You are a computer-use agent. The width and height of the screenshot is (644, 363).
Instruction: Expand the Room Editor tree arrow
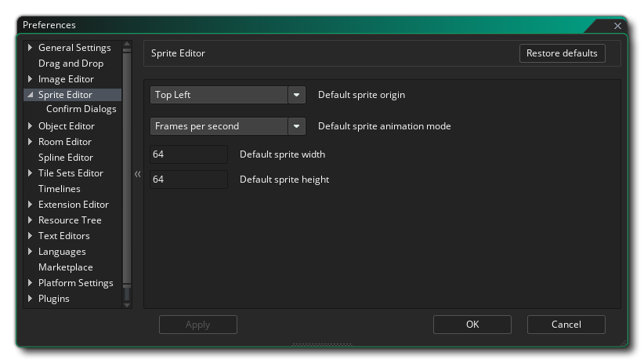coord(31,142)
